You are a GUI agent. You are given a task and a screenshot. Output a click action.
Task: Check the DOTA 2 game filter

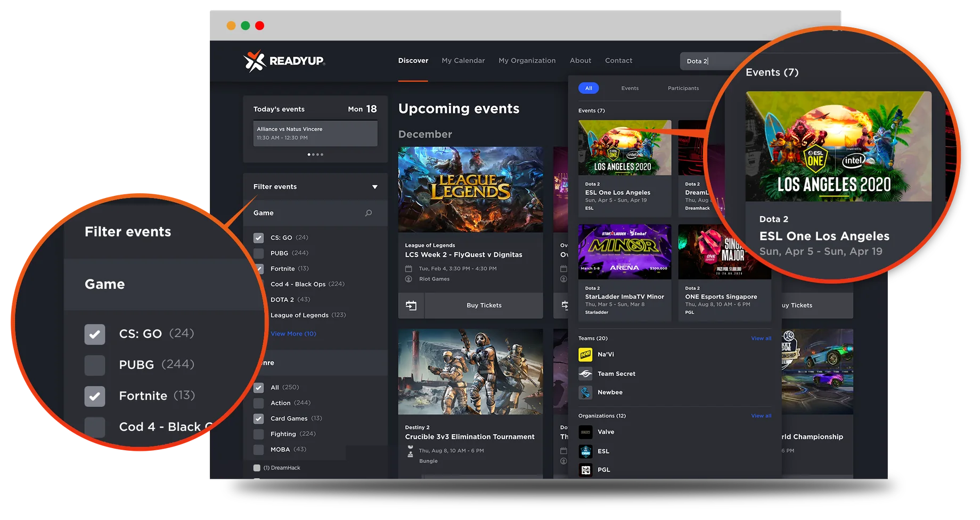290,300
